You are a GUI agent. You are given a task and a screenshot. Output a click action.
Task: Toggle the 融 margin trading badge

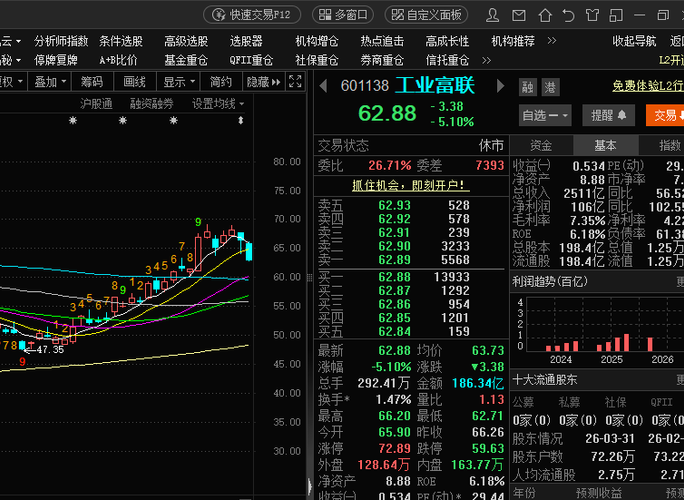click(x=527, y=87)
